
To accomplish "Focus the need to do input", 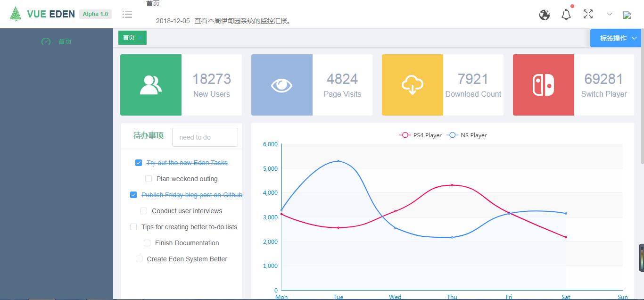I will (205, 137).
